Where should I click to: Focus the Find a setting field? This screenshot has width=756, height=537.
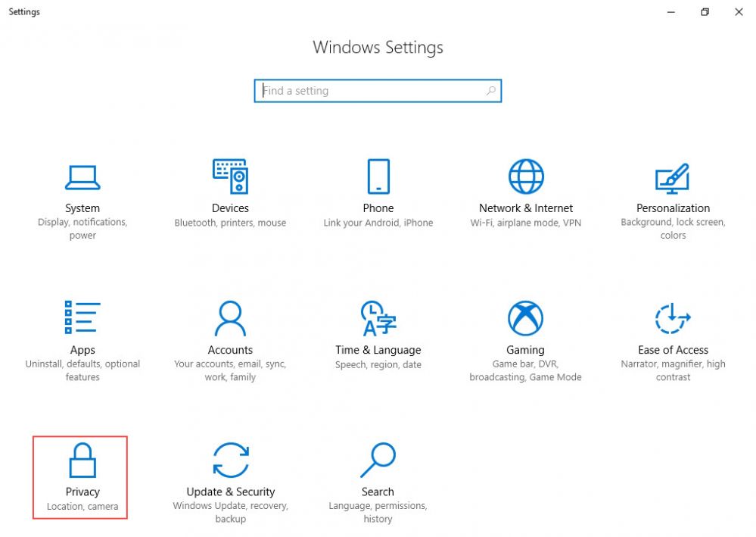click(x=378, y=91)
